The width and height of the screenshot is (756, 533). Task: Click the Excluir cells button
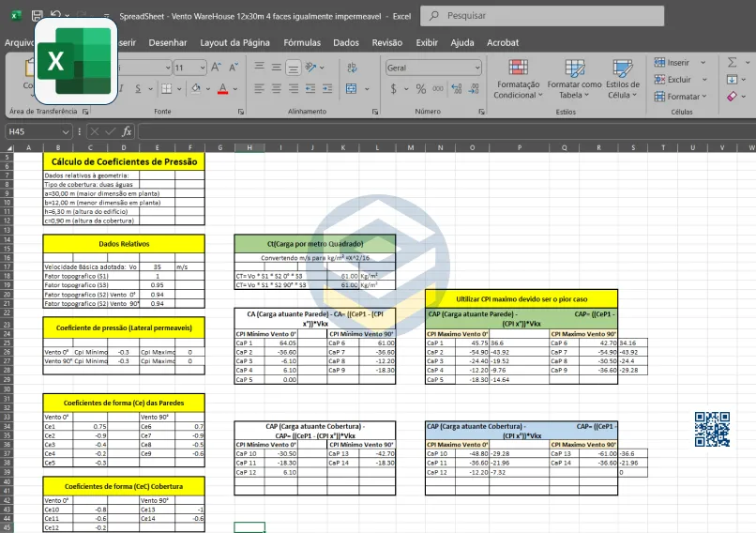679,80
